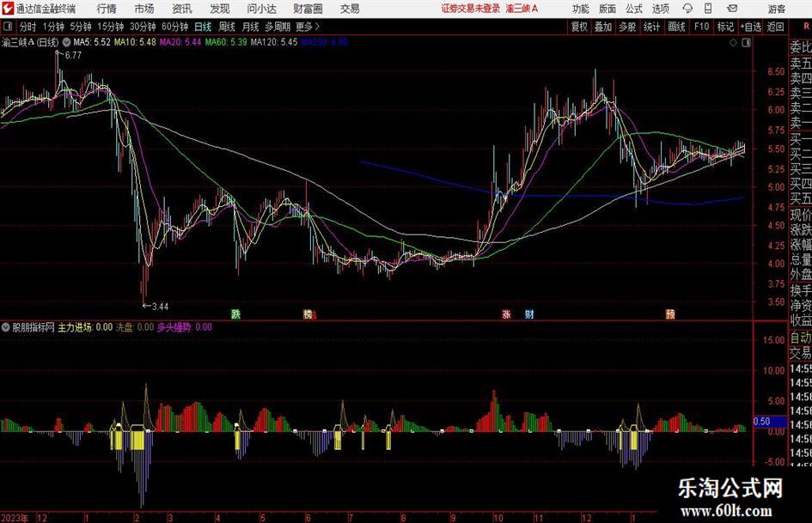This screenshot has height=523, width=812.
Task: Open the 选项 menu
Action: pyautogui.click(x=660, y=9)
